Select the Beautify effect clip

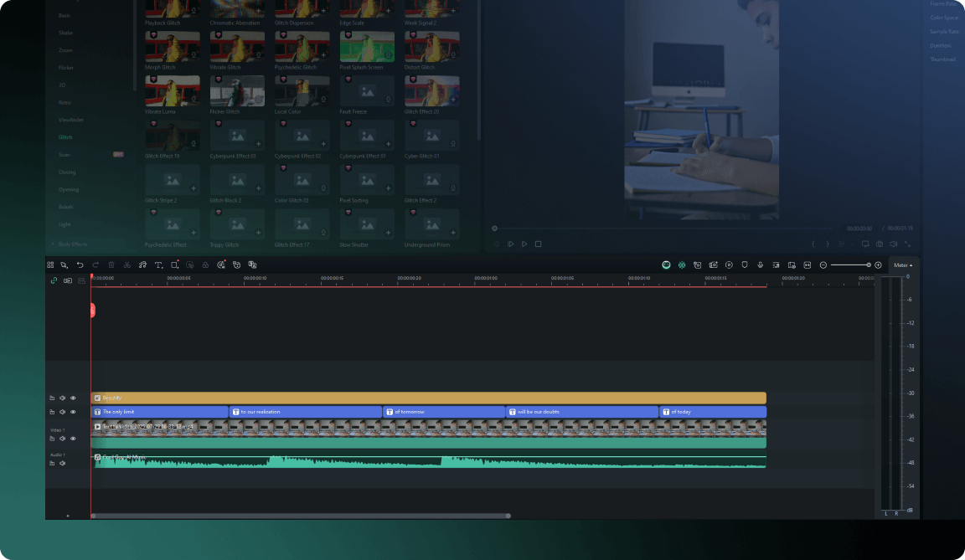(428, 398)
